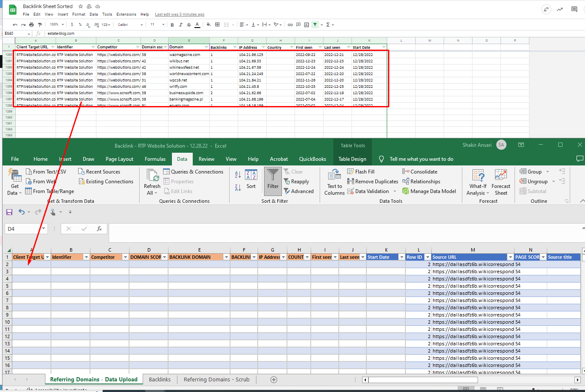
Task: Toggle italic formatting in Google Sheets toolbar
Action: tap(180, 25)
